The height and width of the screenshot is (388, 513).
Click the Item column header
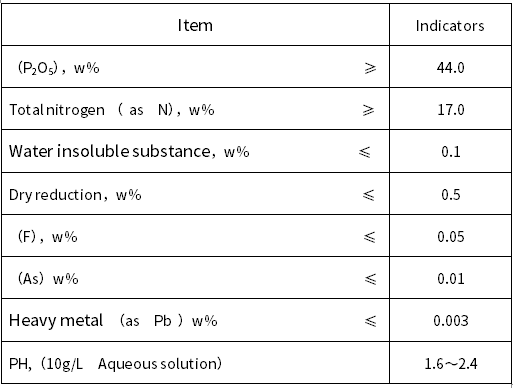tap(195, 25)
